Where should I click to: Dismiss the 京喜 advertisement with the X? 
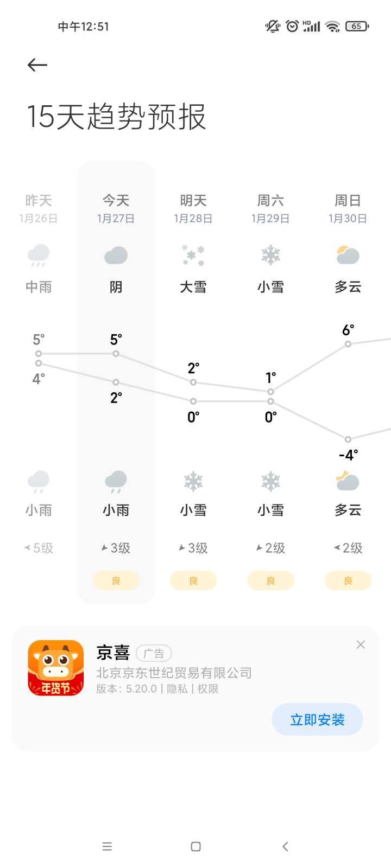pyautogui.click(x=361, y=644)
